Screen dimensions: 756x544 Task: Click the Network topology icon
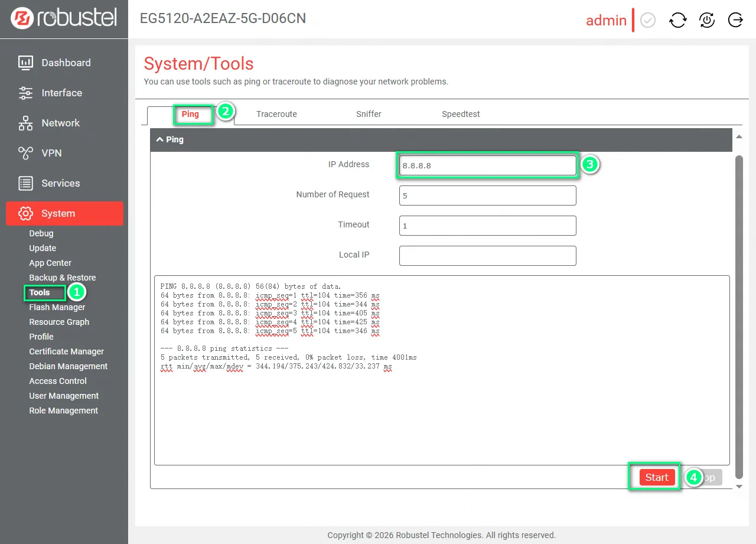[25, 123]
